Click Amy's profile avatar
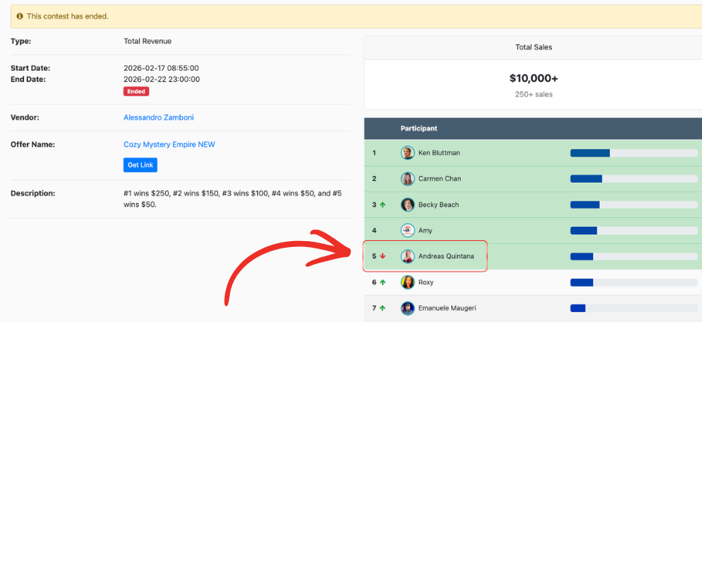The width and height of the screenshot is (702, 588). point(407,231)
